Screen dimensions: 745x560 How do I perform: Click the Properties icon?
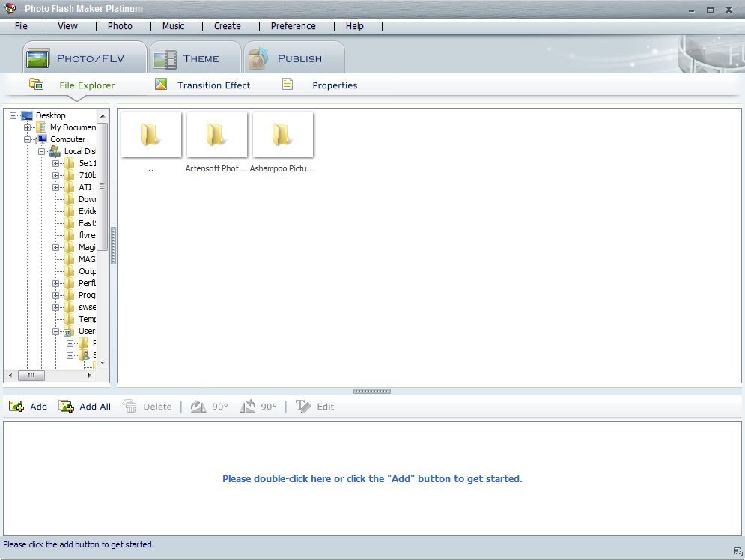tap(287, 85)
